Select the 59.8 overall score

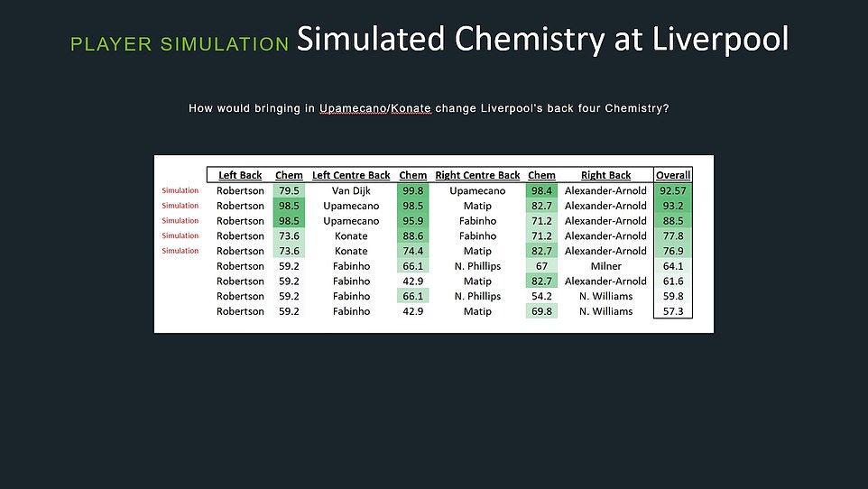pyautogui.click(x=673, y=296)
